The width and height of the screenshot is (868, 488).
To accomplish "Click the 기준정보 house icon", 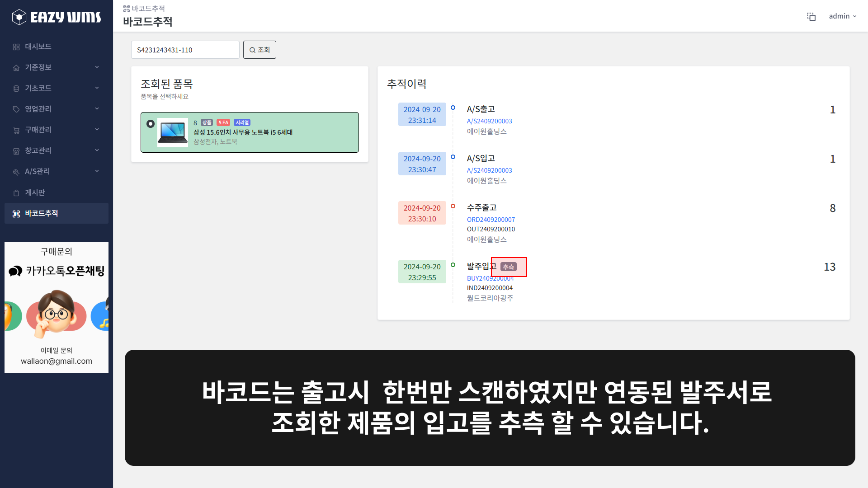I will (x=16, y=67).
